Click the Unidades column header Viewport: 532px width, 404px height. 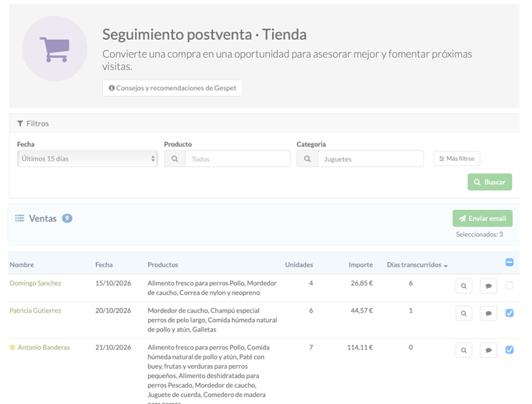click(299, 264)
